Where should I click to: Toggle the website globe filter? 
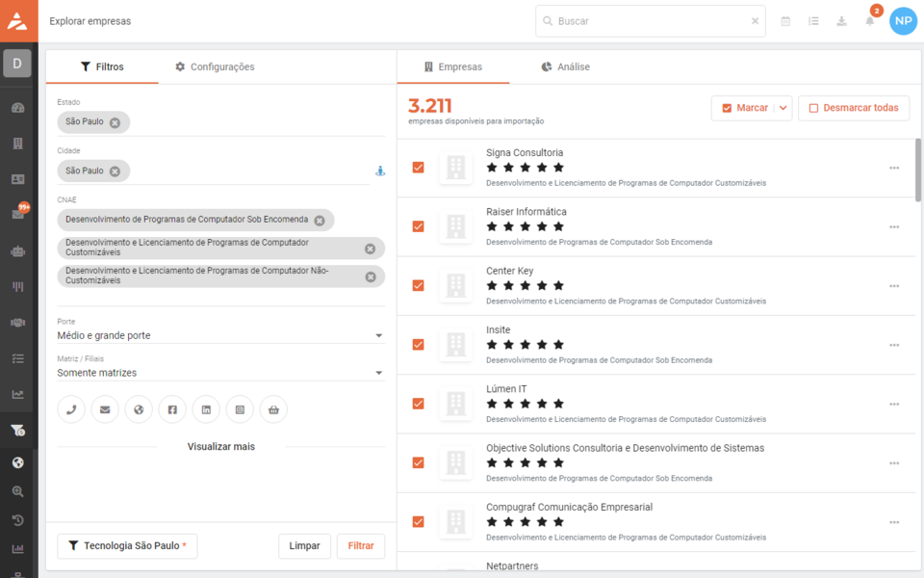point(139,409)
